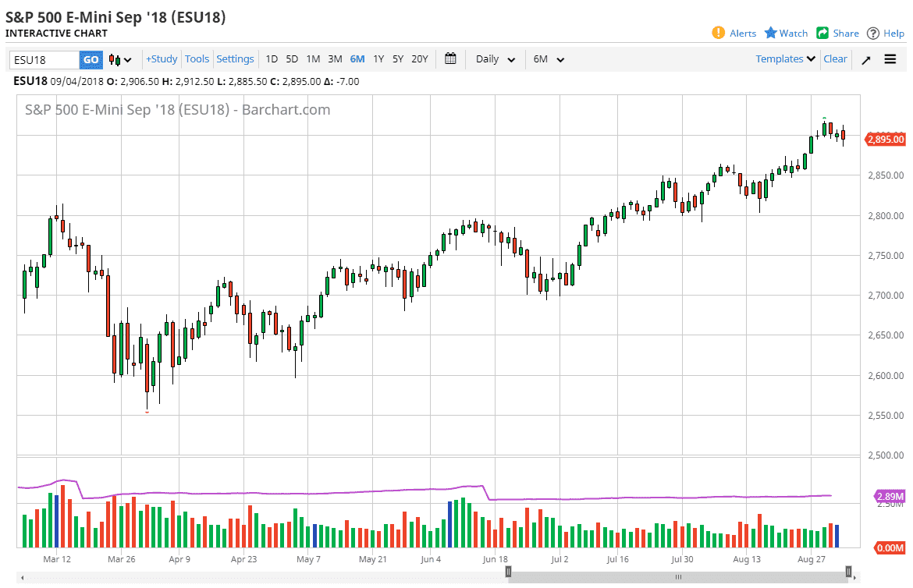913x588 pixels.
Task: Click the Alerts bell icon
Action: (719, 33)
